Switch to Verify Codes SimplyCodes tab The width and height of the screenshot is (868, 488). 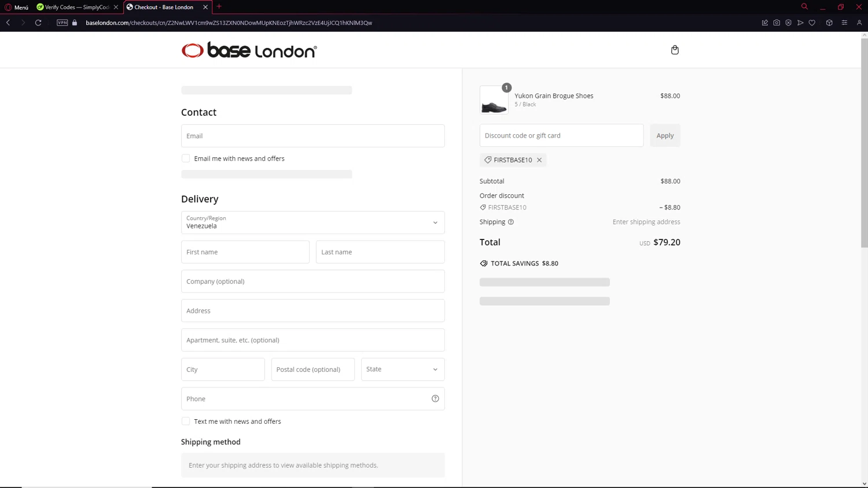point(78,7)
